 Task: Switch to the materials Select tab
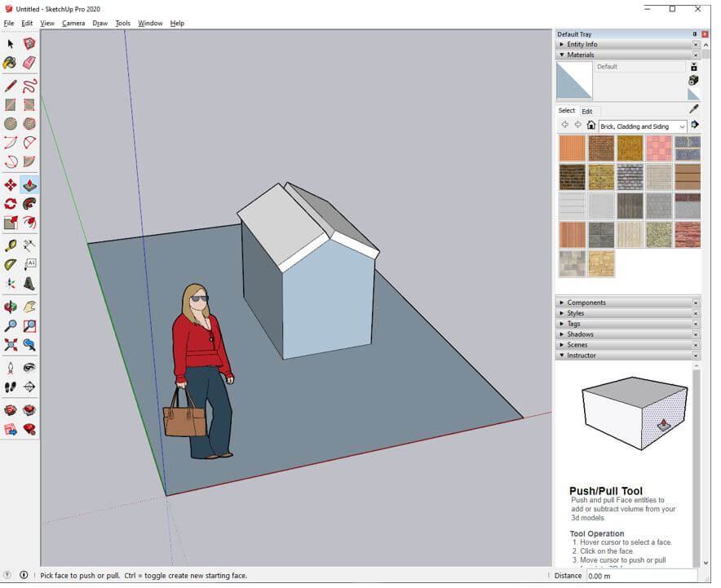(567, 110)
